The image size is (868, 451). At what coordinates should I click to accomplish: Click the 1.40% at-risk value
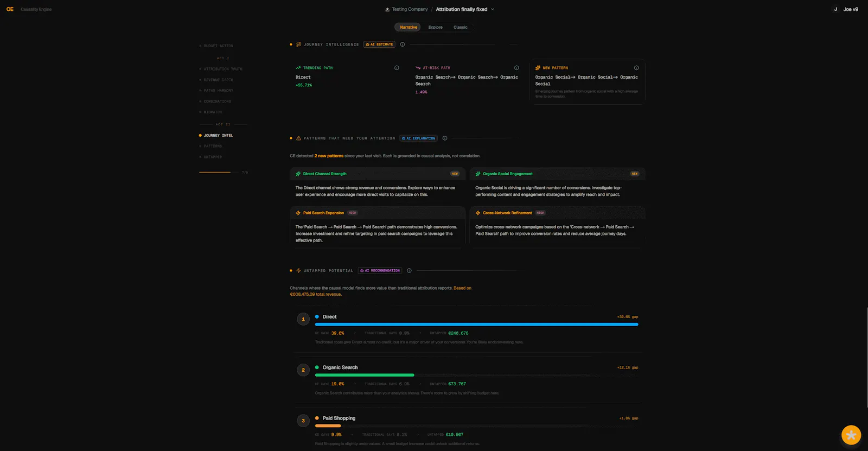click(x=421, y=92)
